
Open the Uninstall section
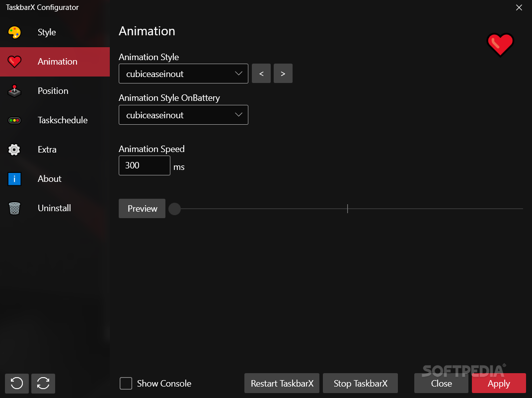point(55,208)
